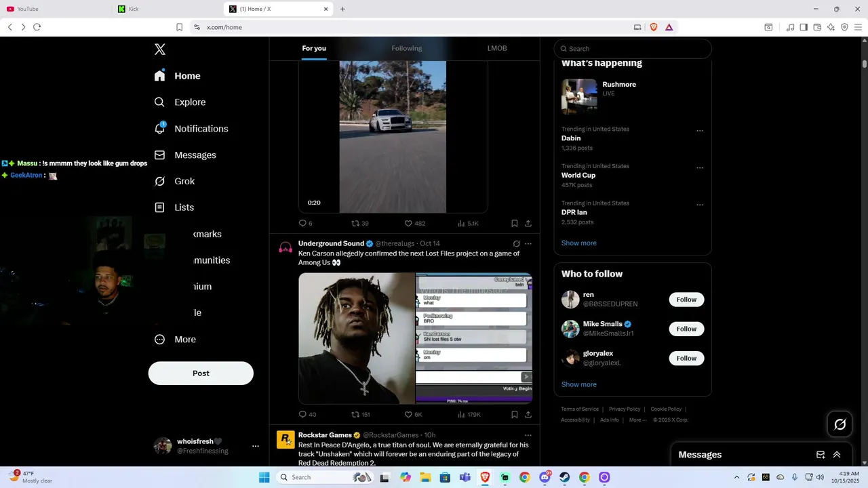Open the More menu in the sidebar

(175, 340)
